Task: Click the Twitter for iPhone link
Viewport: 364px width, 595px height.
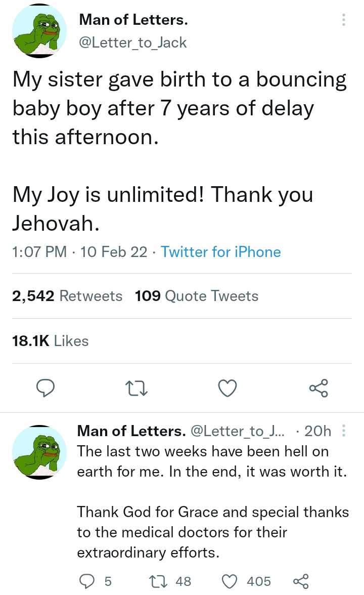Action: [x=220, y=252]
